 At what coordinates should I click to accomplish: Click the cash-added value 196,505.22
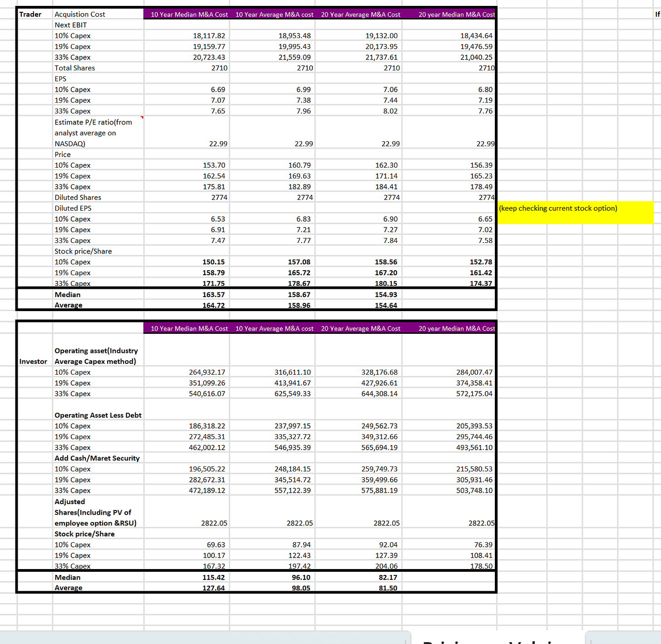(x=207, y=469)
